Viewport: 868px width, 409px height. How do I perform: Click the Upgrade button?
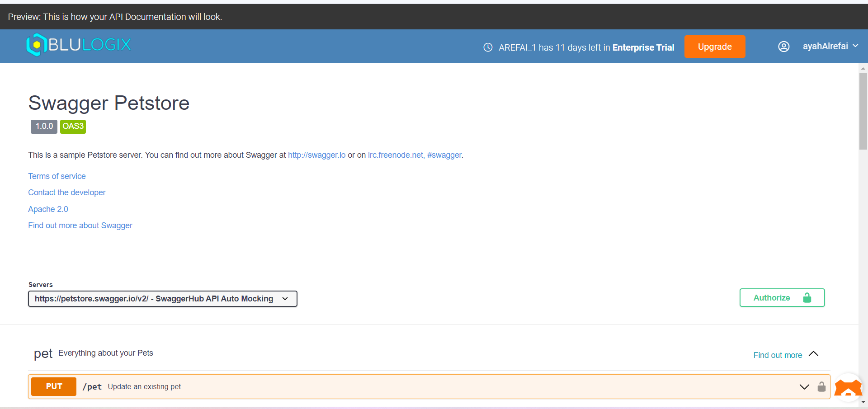coord(714,47)
